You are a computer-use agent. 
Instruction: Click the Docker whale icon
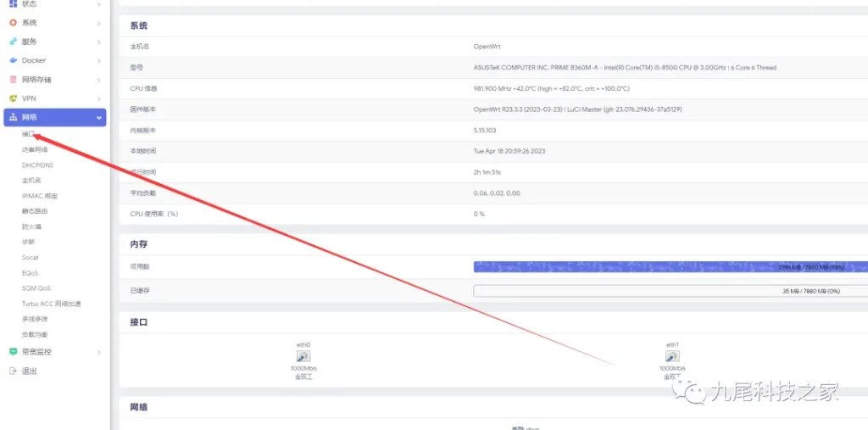click(13, 60)
